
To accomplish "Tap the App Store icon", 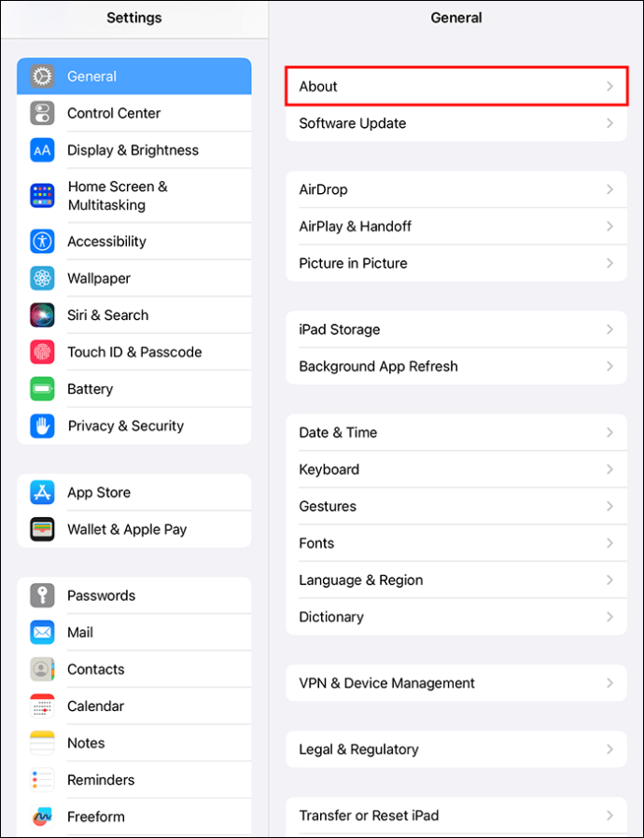I will coord(42,492).
